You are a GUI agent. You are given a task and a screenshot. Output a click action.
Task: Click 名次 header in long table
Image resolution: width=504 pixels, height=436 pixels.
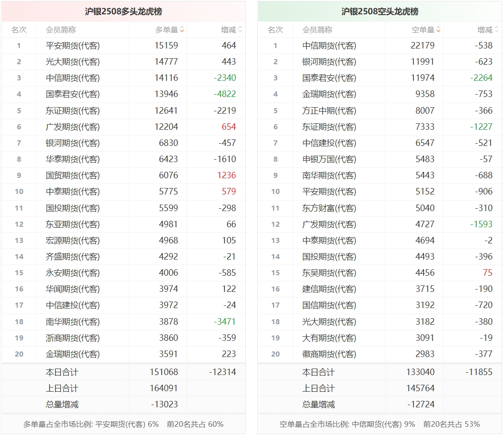[19, 30]
